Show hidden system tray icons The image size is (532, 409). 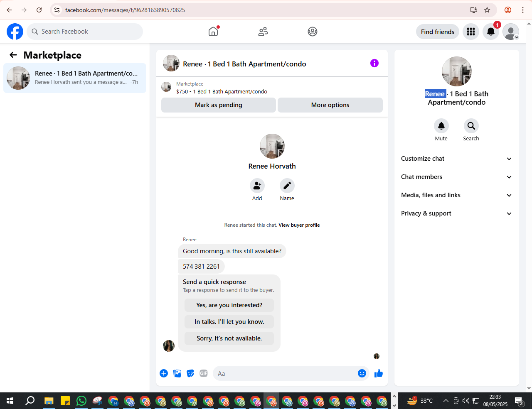click(x=446, y=401)
